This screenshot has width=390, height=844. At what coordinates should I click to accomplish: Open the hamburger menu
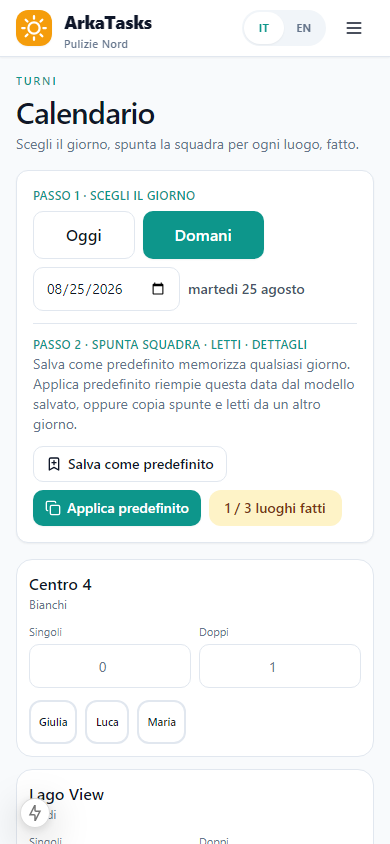[353, 28]
